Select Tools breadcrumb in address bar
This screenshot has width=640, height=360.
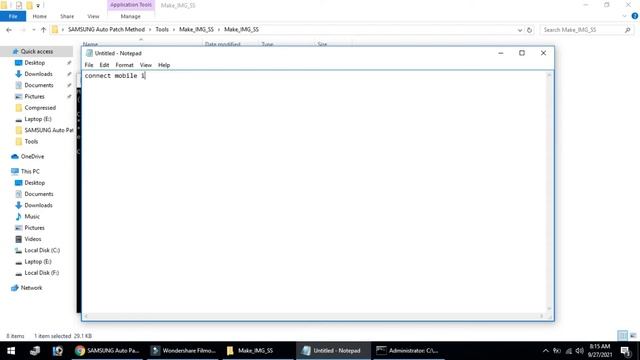162,29
